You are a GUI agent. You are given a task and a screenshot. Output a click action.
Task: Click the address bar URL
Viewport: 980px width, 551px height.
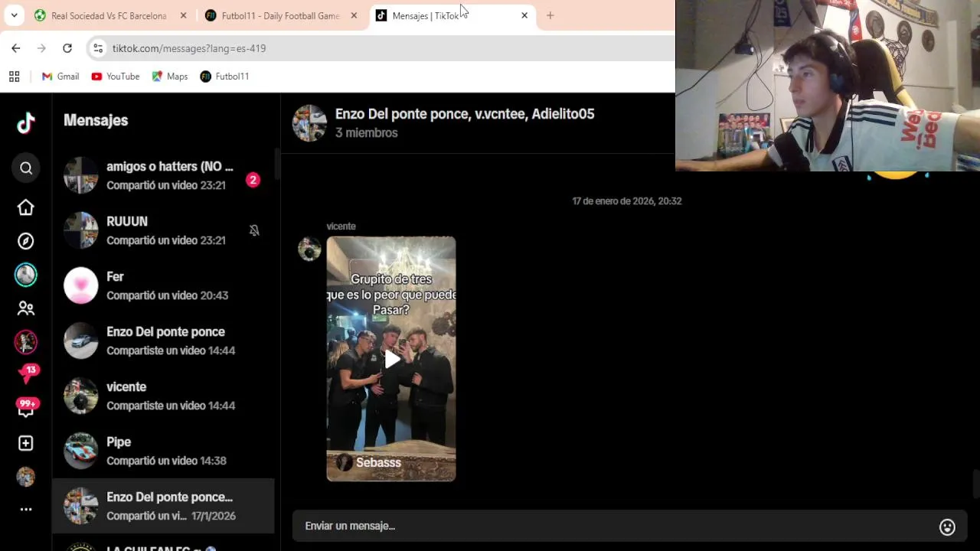189,48
